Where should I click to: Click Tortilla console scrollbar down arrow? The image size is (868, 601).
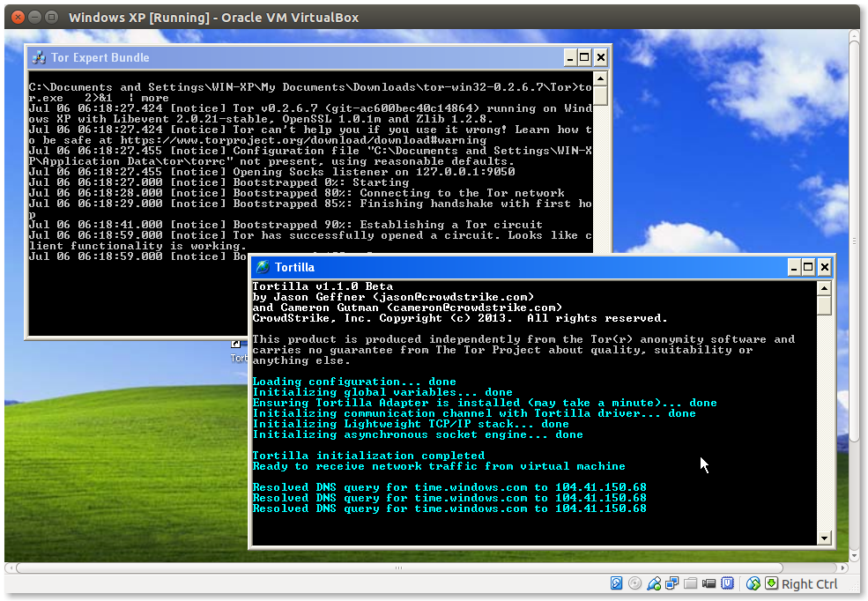824,538
